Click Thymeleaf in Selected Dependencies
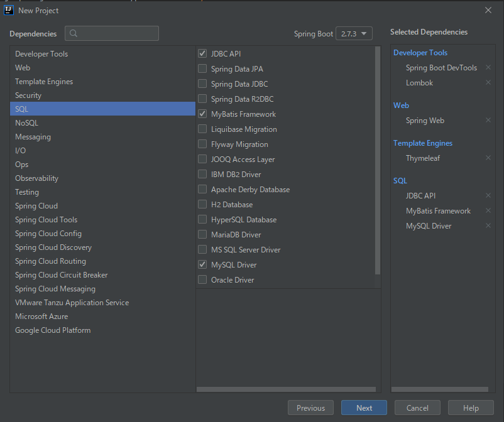 pyautogui.click(x=423, y=158)
